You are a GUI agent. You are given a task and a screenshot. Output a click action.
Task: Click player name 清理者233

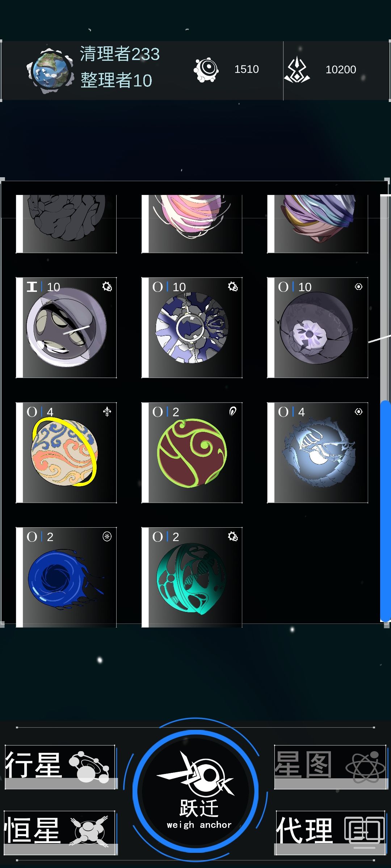tap(120, 54)
